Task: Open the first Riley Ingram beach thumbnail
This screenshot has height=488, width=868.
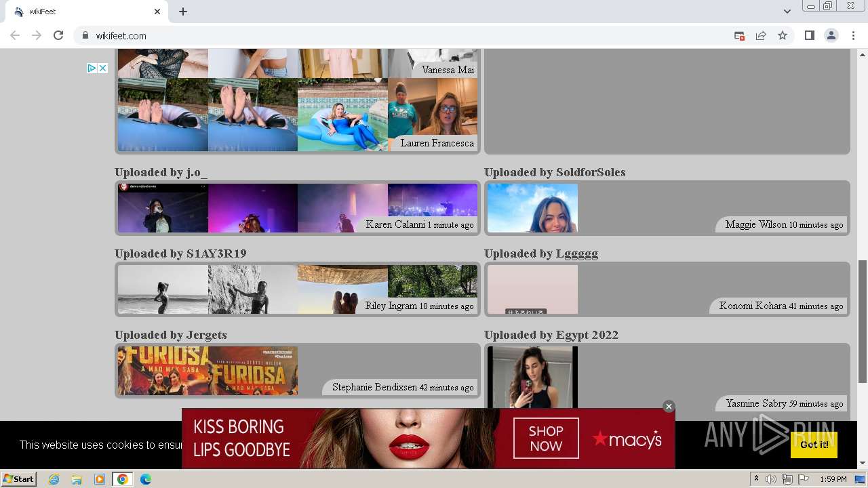Action: pyautogui.click(x=163, y=289)
